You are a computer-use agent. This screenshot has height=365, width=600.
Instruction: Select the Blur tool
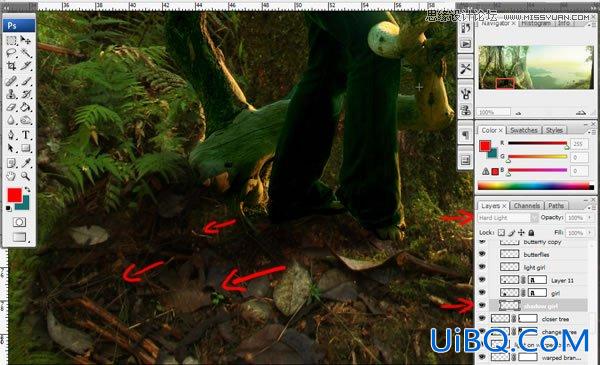point(11,121)
